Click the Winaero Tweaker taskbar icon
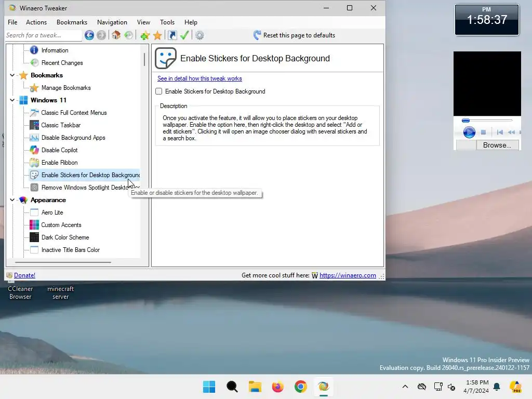532x399 pixels. click(x=323, y=387)
